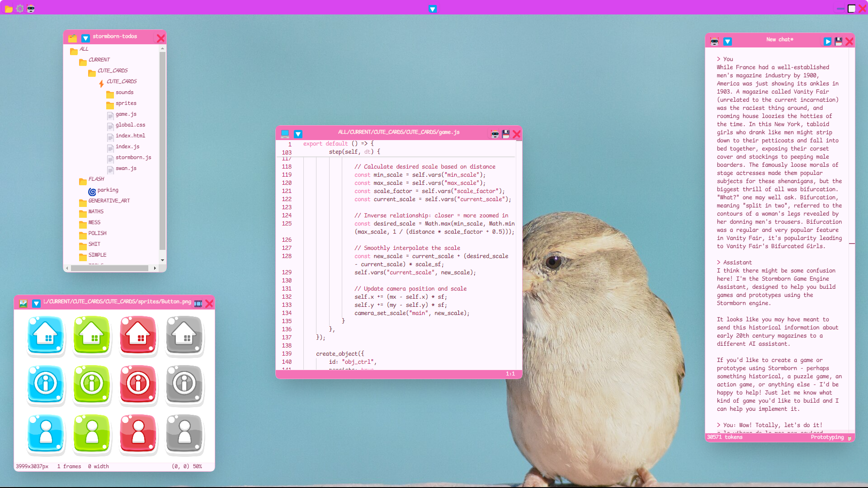
Task: Expand the POLISH folder
Action: pyautogui.click(x=93, y=234)
